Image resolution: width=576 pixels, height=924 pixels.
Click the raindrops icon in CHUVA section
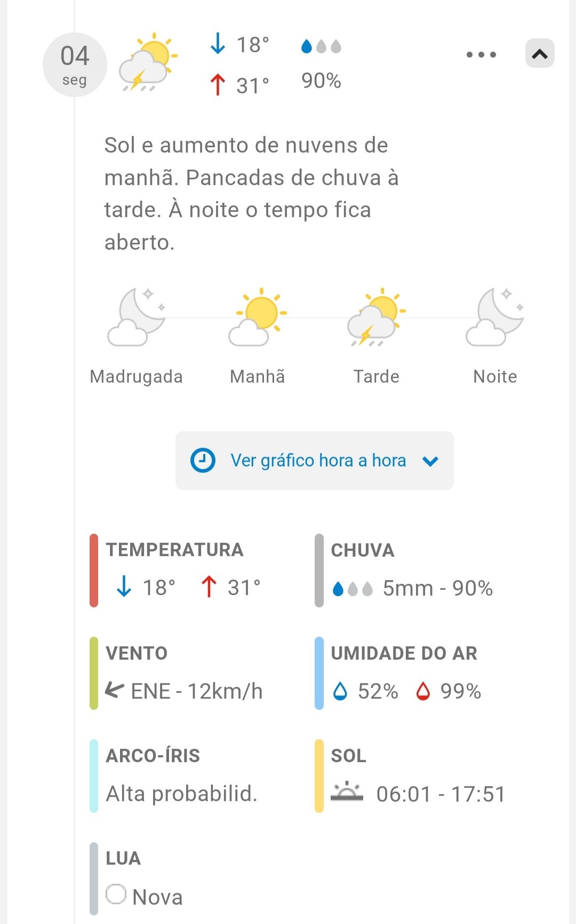(x=352, y=588)
